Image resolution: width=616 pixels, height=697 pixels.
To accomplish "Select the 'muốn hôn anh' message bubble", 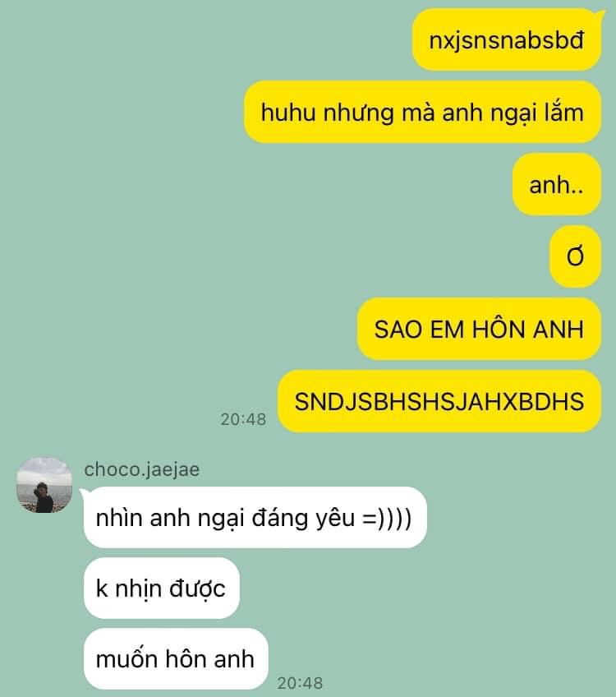I will (176, 658).
